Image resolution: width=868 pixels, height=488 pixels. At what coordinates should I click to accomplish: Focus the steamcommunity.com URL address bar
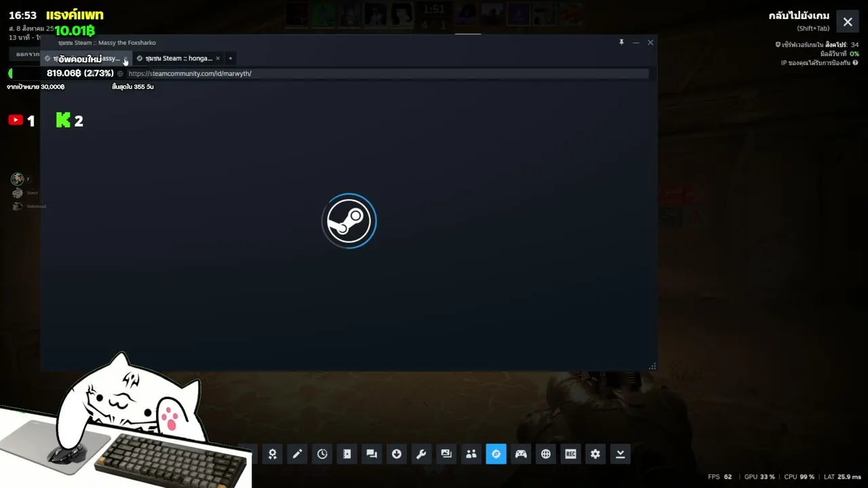pos(387,73)
